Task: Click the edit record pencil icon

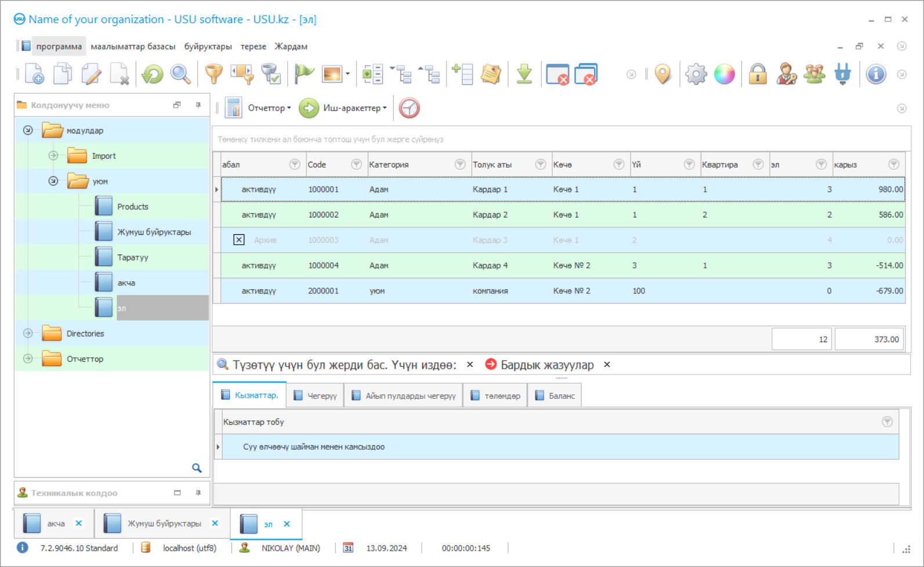Action: 91,74
